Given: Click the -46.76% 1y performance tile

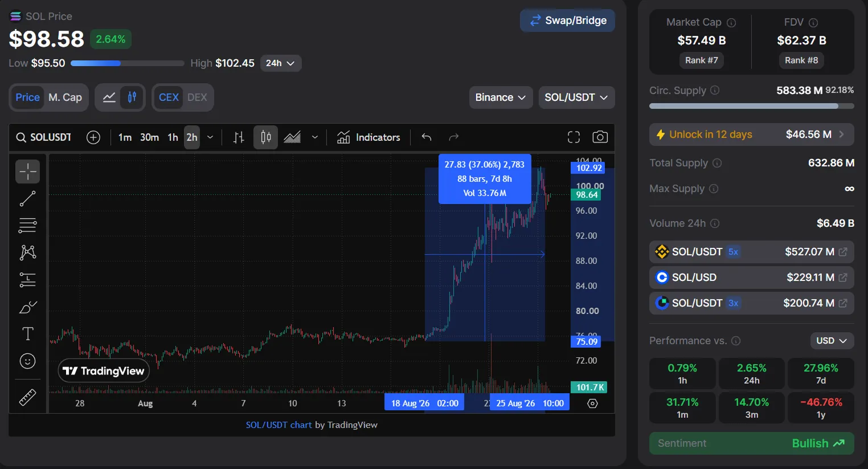Looking at the screenshot, I should (821, 408).
